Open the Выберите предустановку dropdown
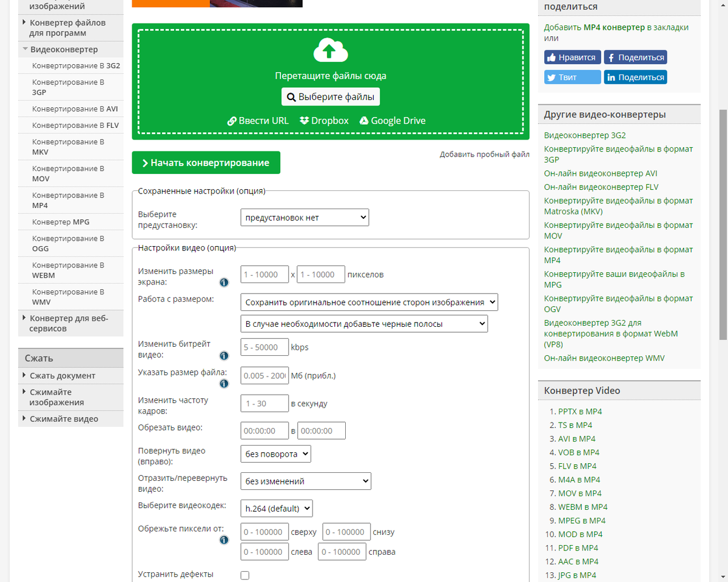 tap(305, 217)
